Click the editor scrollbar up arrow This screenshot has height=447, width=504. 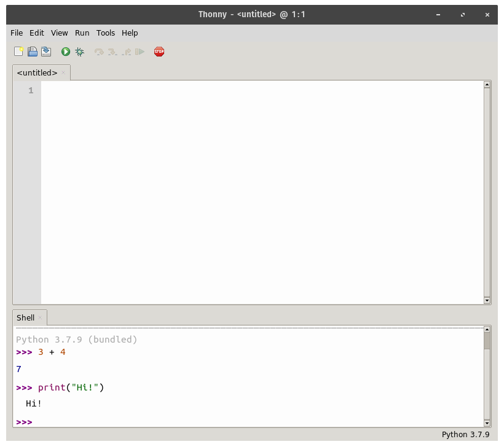tap(487, 85)
